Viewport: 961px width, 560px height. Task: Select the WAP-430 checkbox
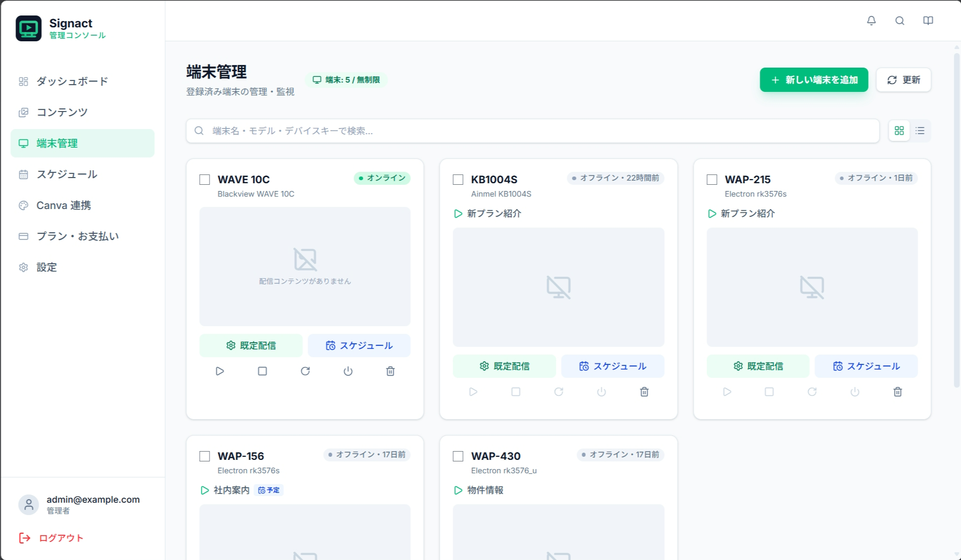[x=458, y=456]
